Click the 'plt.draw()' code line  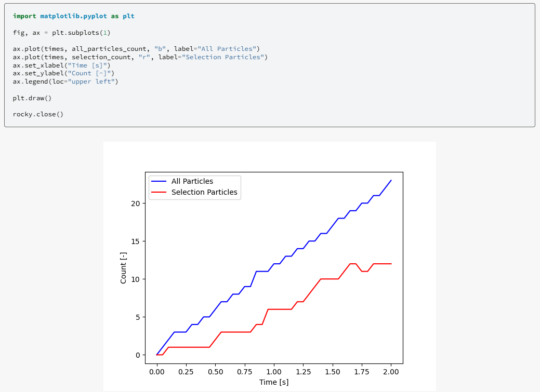pyautogui.click(x=32, y=98)
